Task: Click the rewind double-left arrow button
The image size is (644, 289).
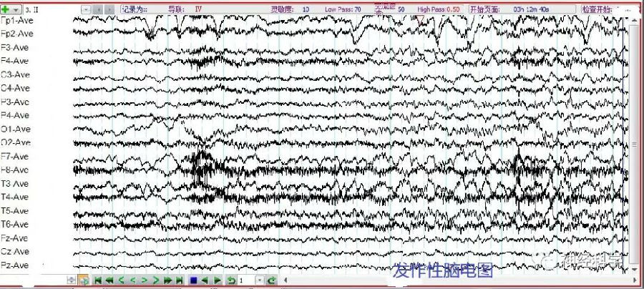Action: 109,280
